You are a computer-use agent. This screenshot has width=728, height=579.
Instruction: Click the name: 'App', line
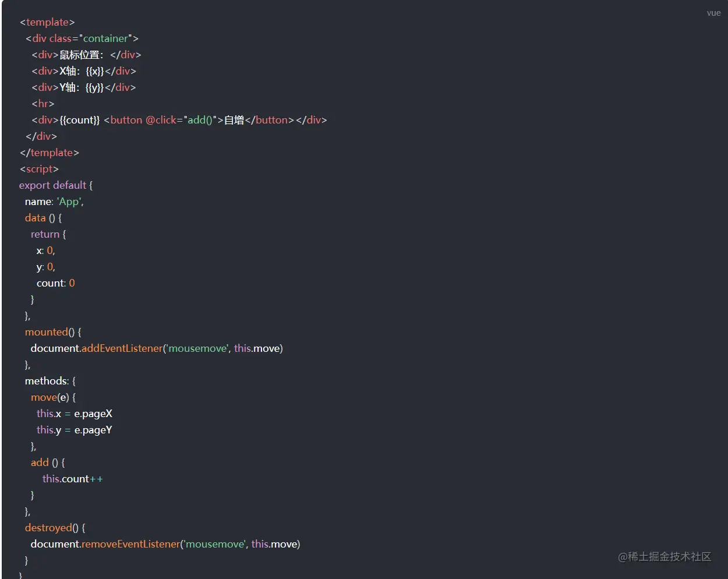tap(54, 202)
